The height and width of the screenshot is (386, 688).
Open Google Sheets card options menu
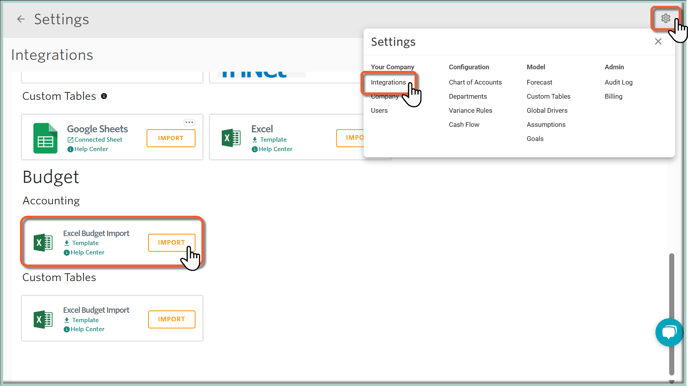coord(189,122)
